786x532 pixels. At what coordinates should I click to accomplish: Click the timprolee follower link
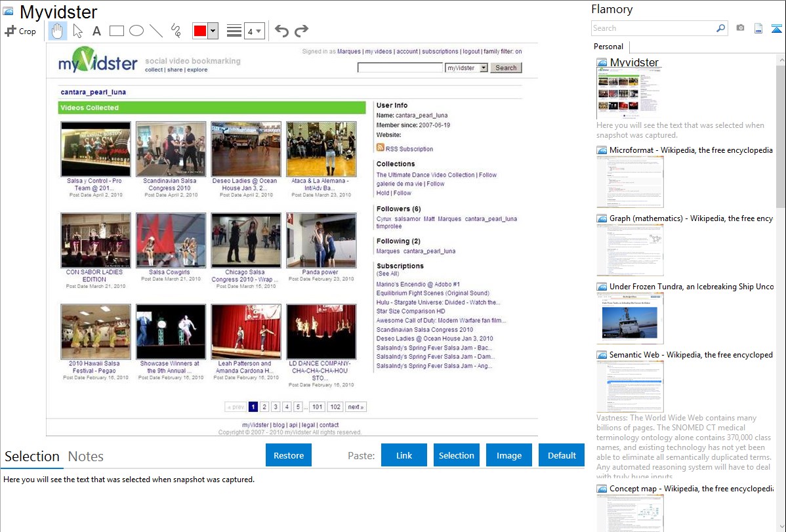(x=389, y=226)
